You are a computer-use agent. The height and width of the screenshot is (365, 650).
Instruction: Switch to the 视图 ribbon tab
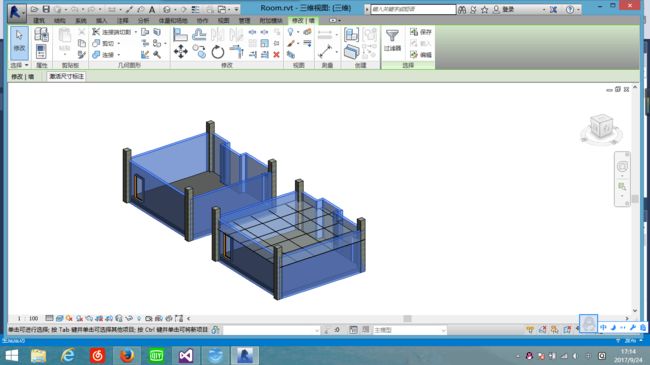[223, 20]
